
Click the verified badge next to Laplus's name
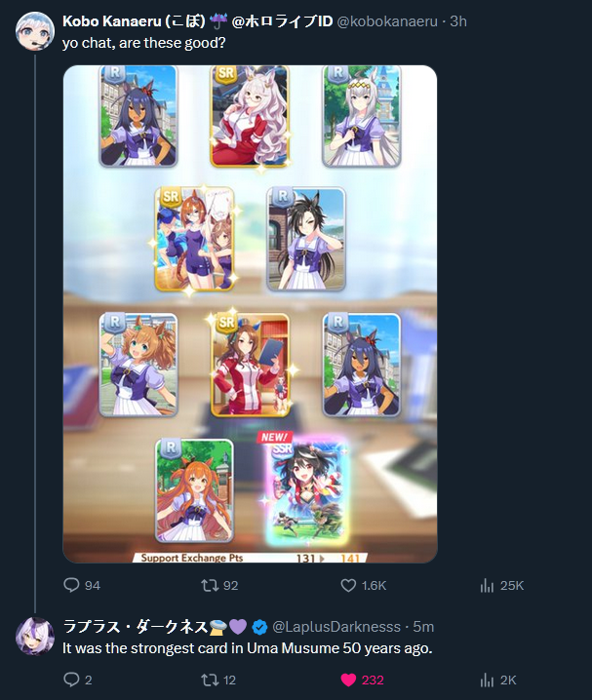click(259, 627)
